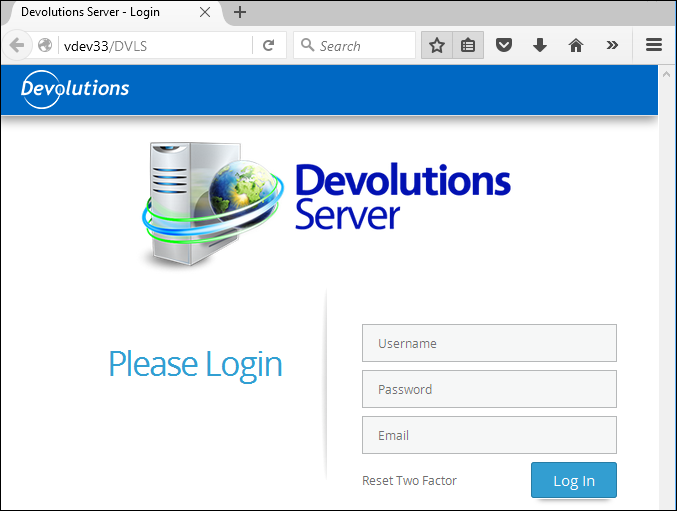Click the vdev33/DVLS address bar
Screen dimensions: 677x511
[155, 45]
